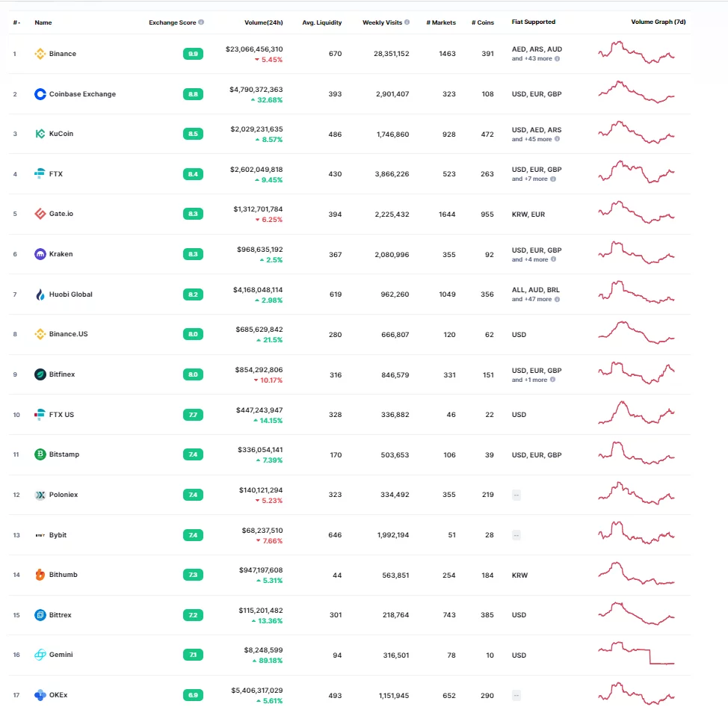This screenshot has width=728, height=713.
Task: Open OKEx's 7-day volume graph
Action: coord(636,694)
